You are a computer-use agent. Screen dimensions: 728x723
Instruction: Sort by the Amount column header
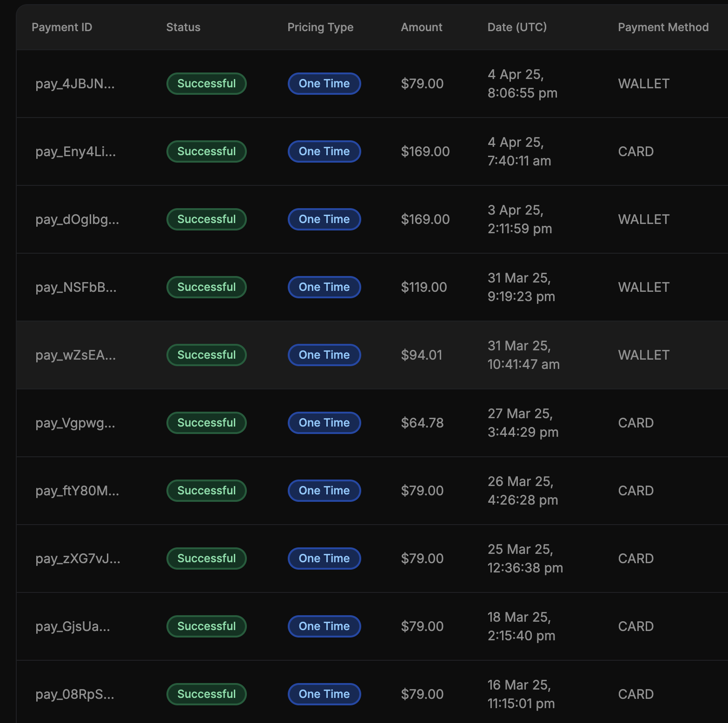click(x=421, y=27)
